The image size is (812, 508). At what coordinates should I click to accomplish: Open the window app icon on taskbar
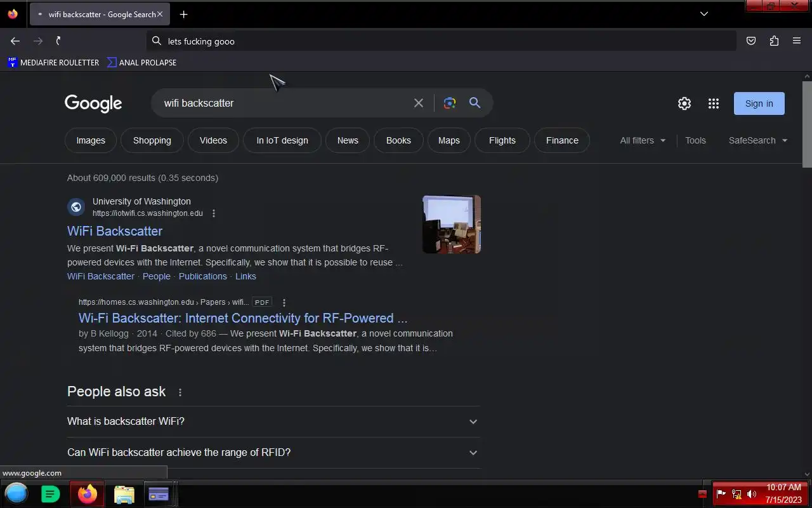pos(159,493)
